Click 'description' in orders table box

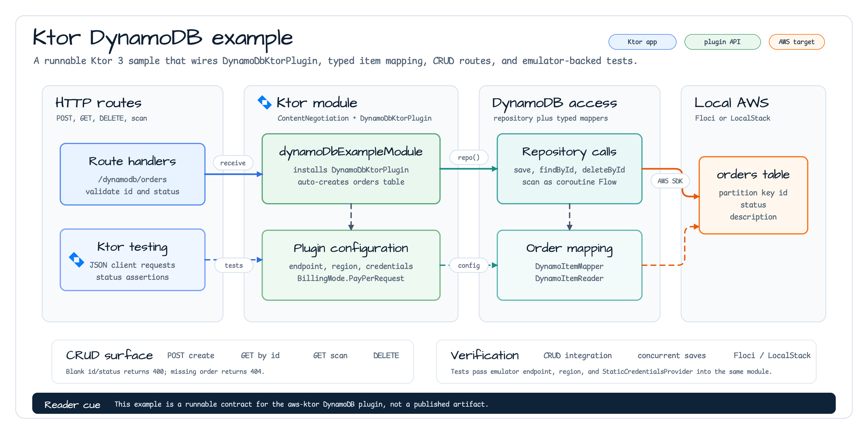coord(753,217)
